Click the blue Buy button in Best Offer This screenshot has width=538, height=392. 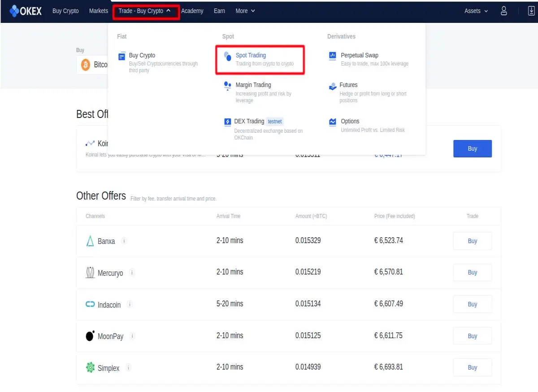click(473, 148)
